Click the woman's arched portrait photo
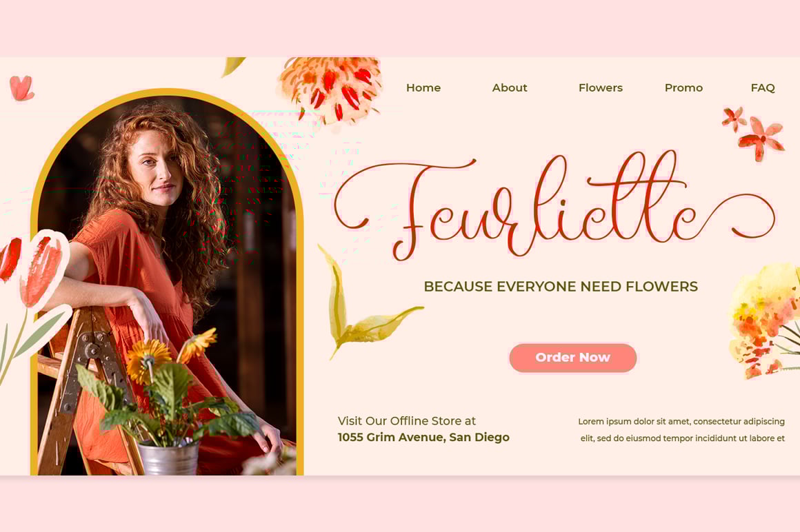The image size is (800, 532). click(x=167, y=283)
